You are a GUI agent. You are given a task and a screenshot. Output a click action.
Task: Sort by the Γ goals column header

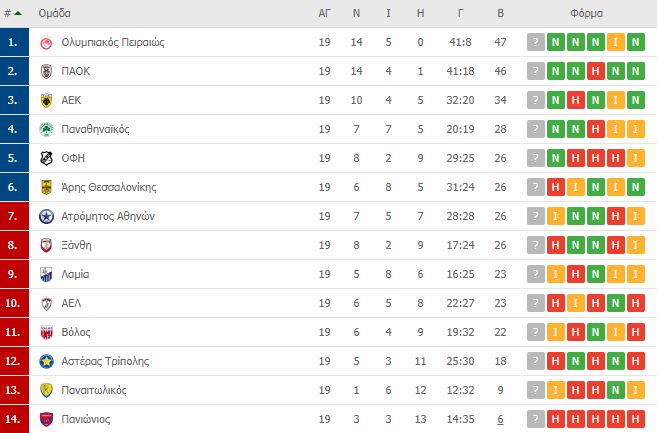[x=460, y=13]
